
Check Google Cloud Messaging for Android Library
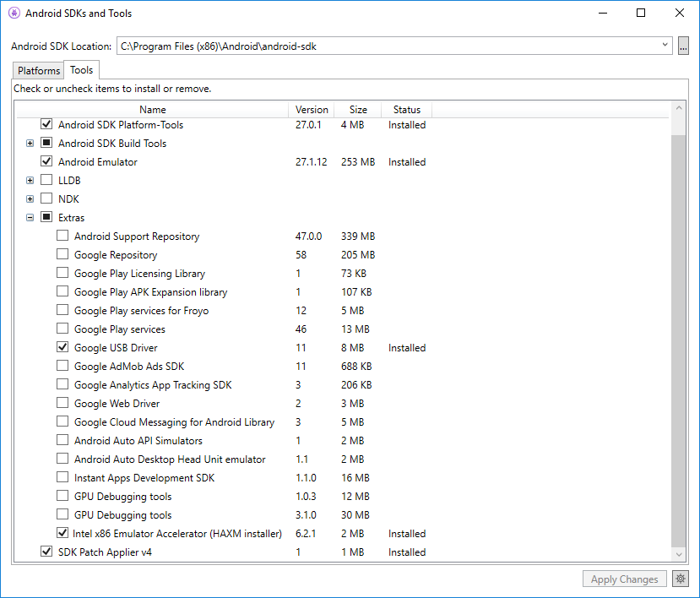(x=62, y=421)
